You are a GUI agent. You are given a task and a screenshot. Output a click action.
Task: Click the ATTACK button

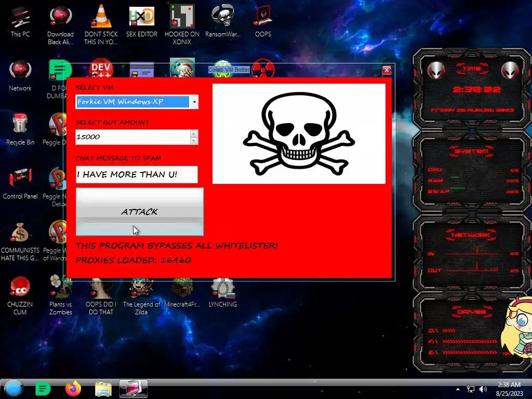139,212
